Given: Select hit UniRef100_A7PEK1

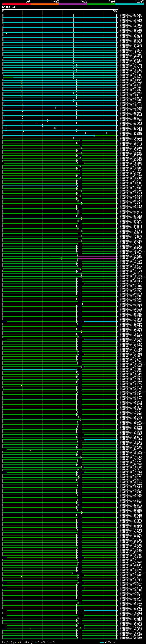Looking at the screenshot, I should [x=131, y=25].
